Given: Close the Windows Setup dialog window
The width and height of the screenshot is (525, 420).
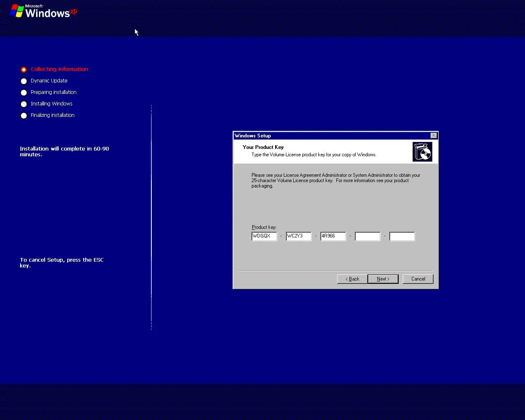Looking at the screenshot, I should pyautogui.click(x=434, y=136).
